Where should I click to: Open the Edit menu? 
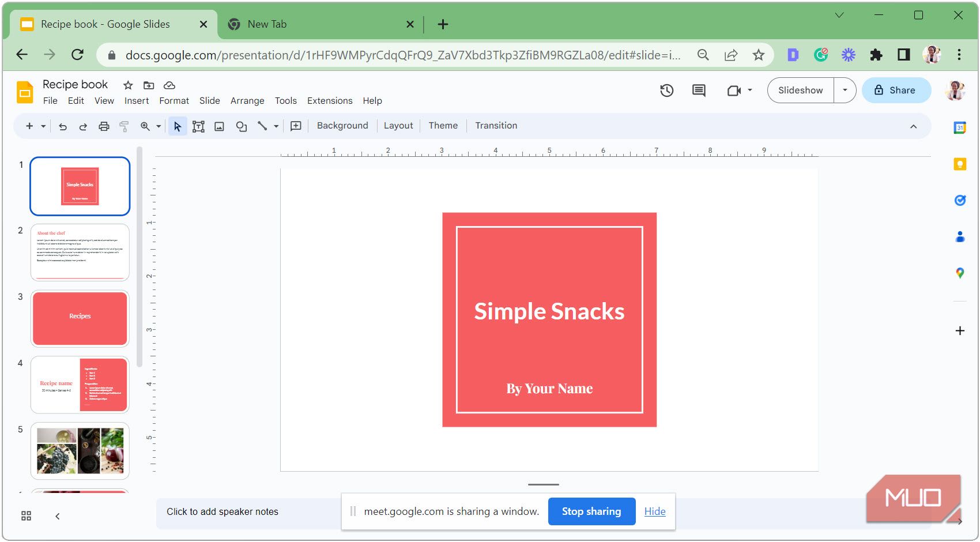tap(76, 101)
